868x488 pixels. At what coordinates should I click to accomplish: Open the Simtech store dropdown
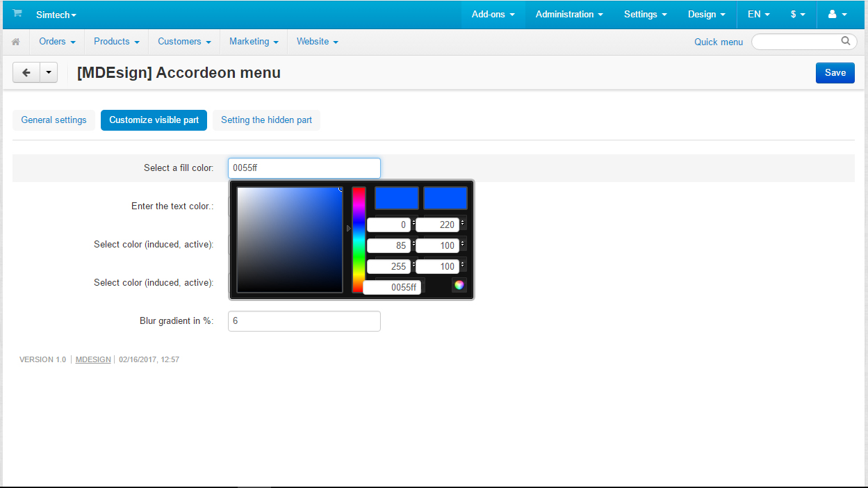[56, 15]
